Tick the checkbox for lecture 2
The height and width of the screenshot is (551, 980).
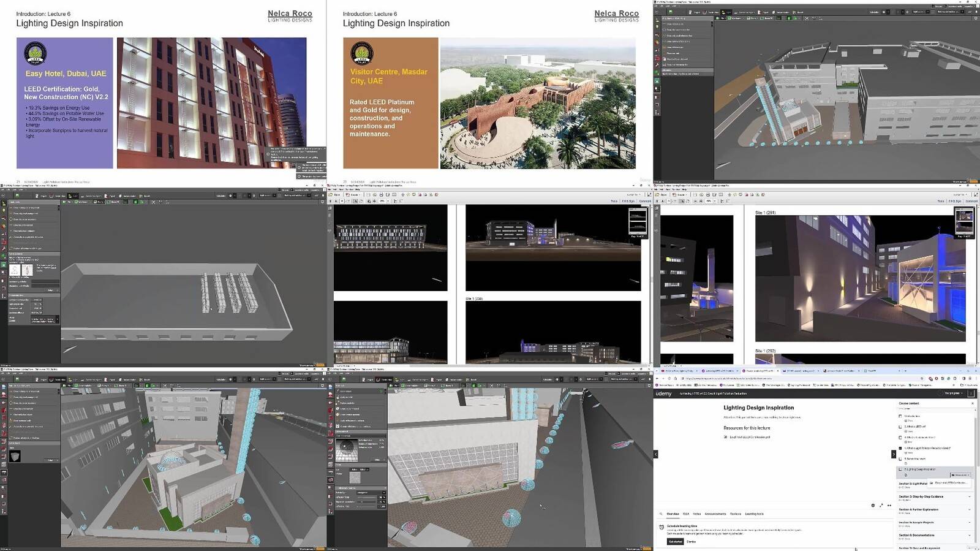tap(900, 427)
